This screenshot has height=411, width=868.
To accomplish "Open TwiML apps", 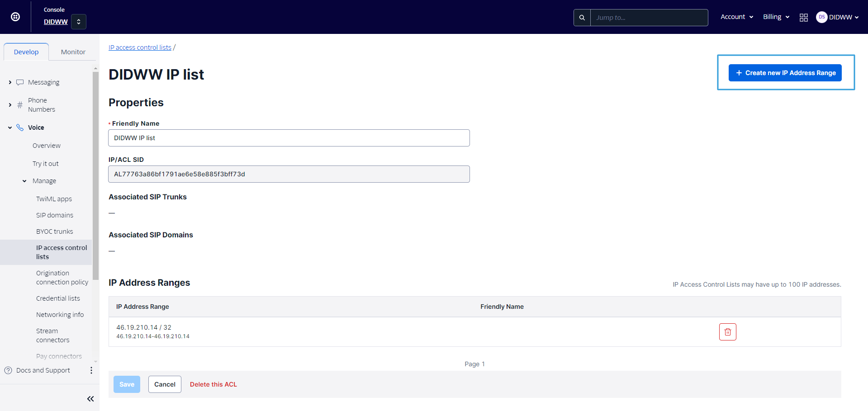I will pyautogui.click(x=54, y=199).
